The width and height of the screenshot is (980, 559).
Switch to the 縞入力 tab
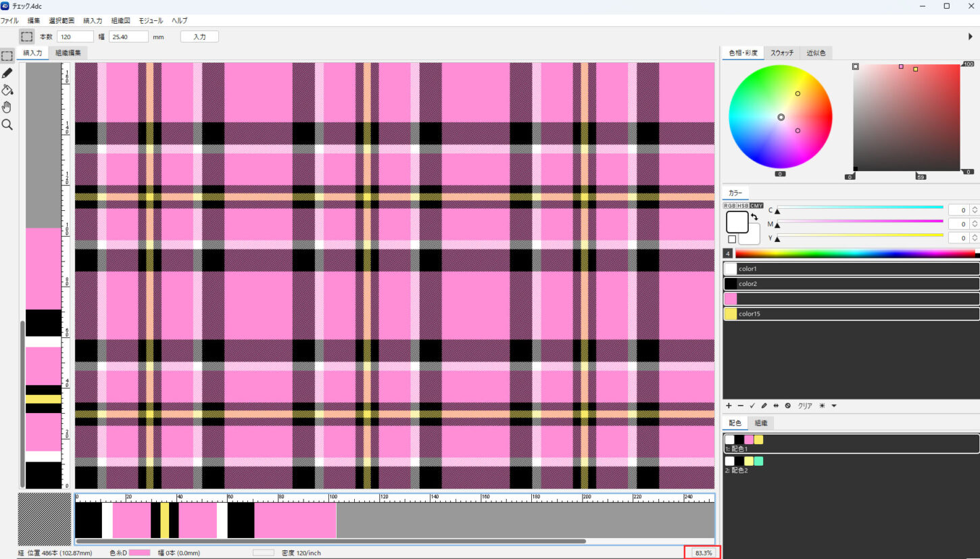(x=32, y=53)
